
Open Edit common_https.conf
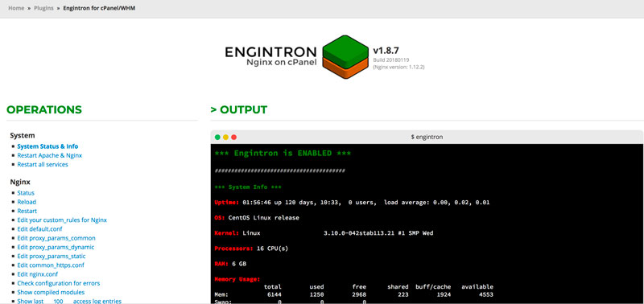click(51, 265)
